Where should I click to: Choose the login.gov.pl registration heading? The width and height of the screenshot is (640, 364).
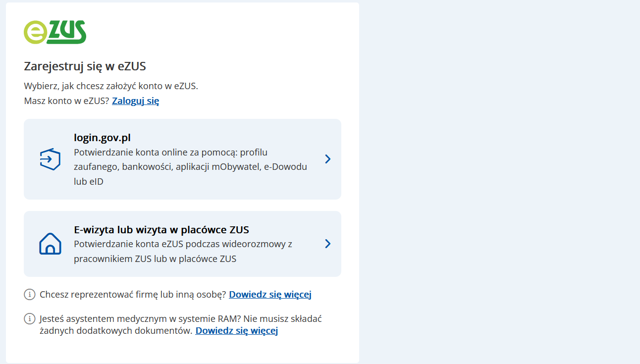pos(102,138)
